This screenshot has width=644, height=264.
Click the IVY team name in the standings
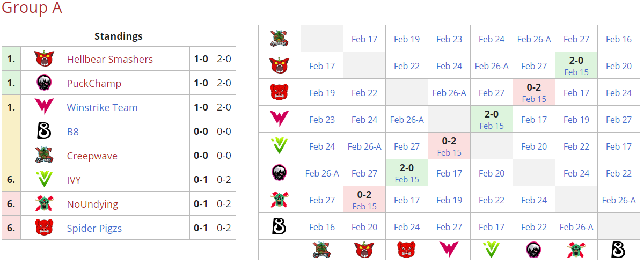(x=74, y=180)
